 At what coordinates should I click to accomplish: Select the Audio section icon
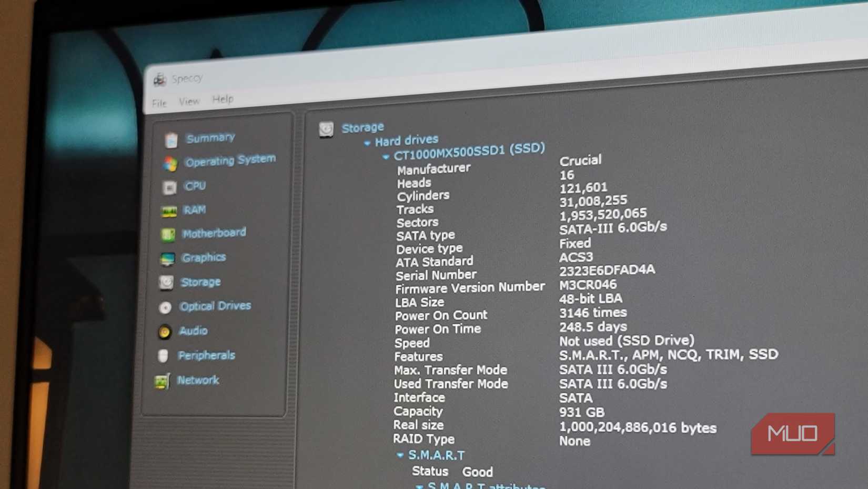click(x=165, y=331)
